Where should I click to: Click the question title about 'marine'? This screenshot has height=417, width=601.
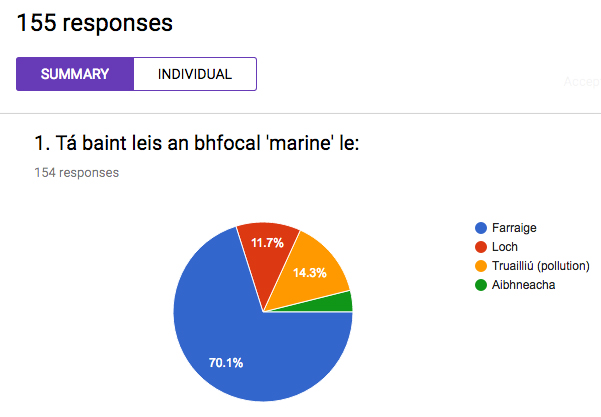[197, 143]
